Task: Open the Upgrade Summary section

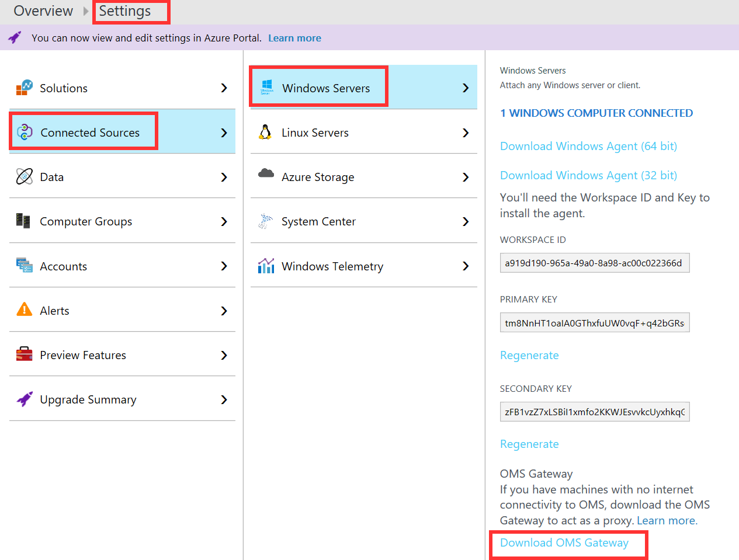Action: tap(122, 399)
